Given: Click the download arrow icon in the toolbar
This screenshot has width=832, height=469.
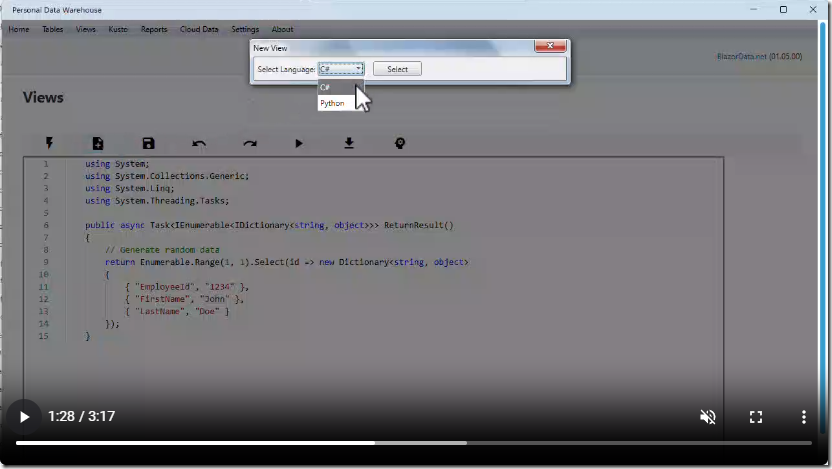Looking at the screenshot, I should (x=349, y=143).
